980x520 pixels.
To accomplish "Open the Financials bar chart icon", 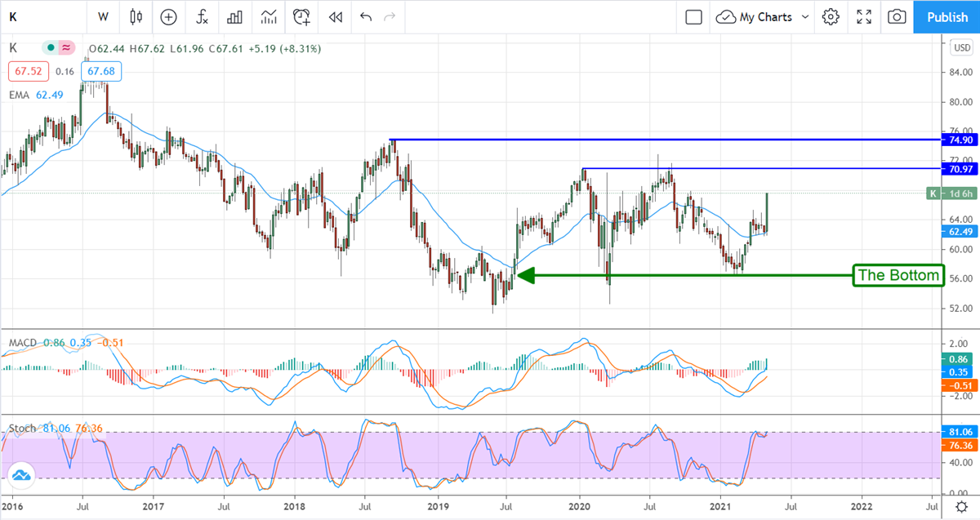I will point(234,16).
